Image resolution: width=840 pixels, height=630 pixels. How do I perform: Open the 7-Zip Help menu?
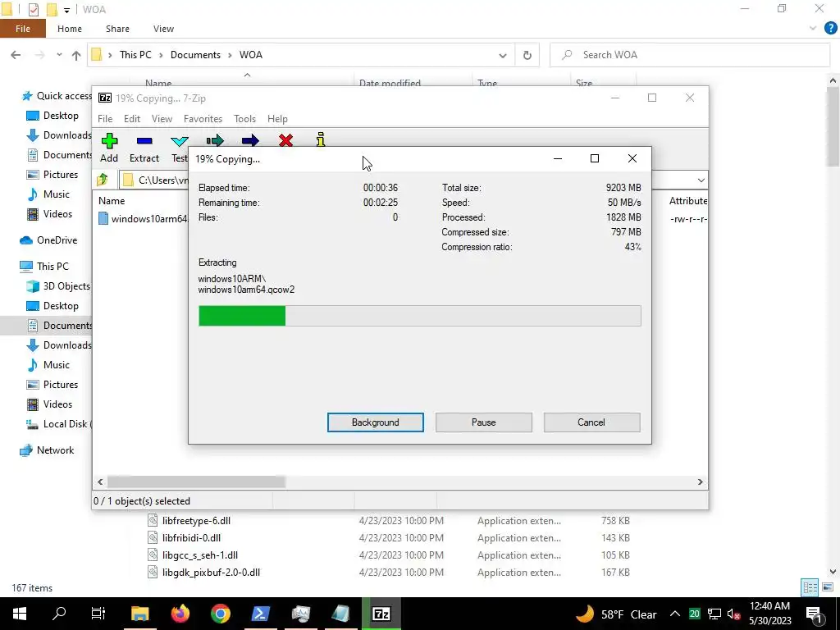pyautogui.click(x=277, y=118)
